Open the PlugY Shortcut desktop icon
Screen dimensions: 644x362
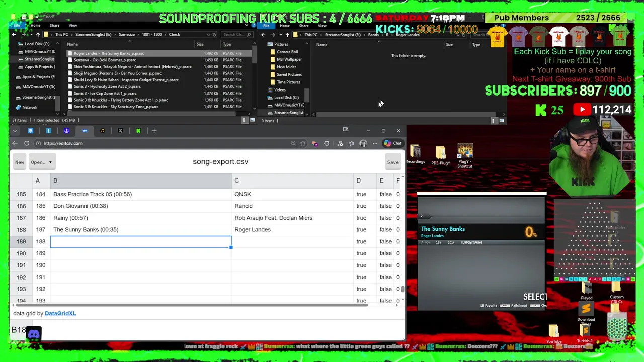465,156
